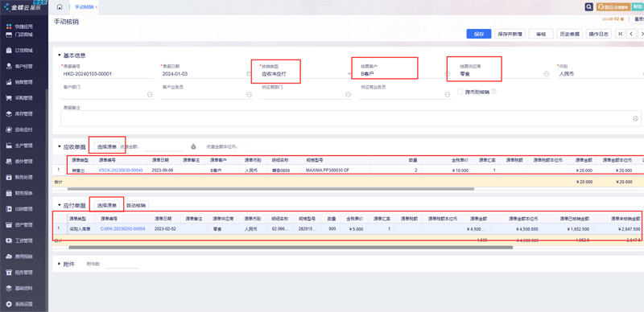Switch to the 手动核销 tab

point(84,7)
